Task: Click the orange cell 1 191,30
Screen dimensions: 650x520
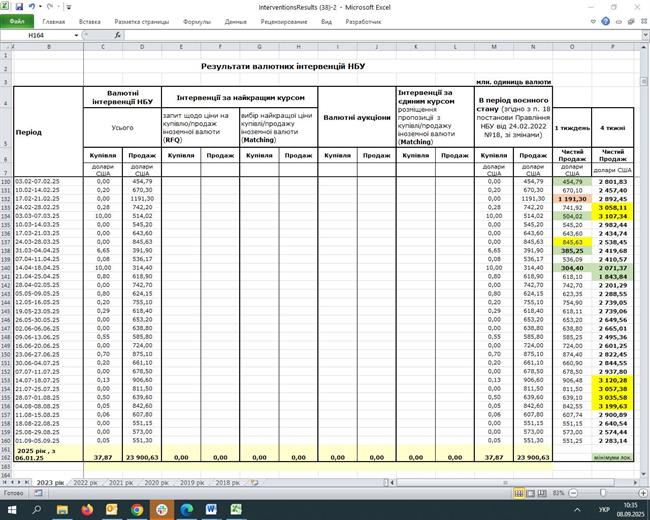Action: pos(572,199)
